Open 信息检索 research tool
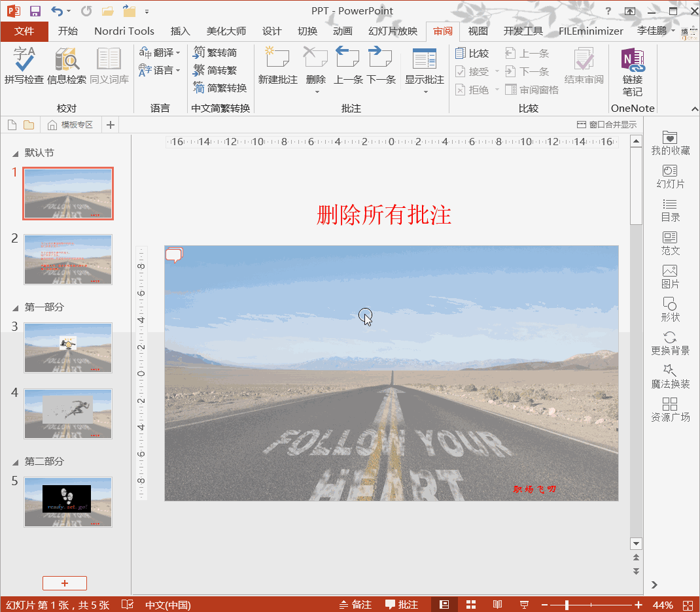The height and width of the screenshot is (612, 700). [x=67, y=65]
